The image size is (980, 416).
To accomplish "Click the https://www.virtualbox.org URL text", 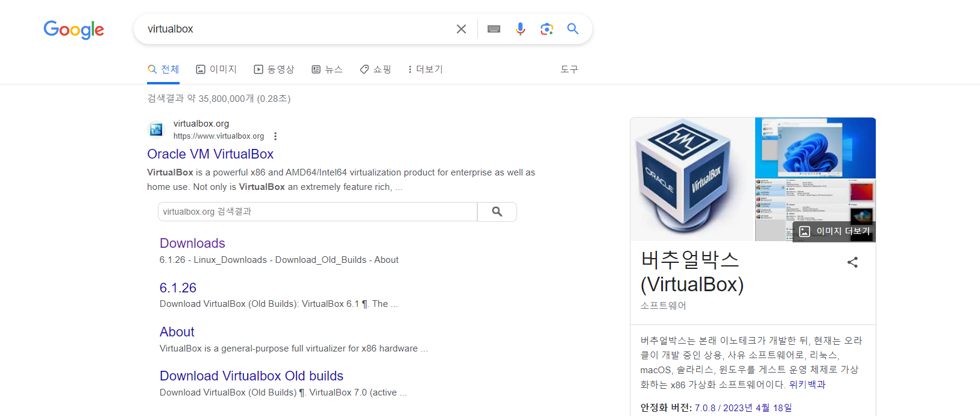I will (219, 136).
